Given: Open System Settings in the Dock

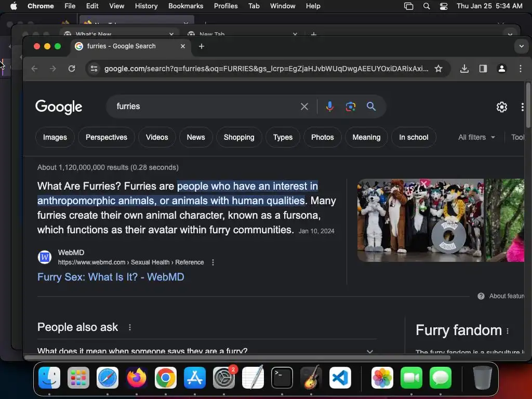Looking at the screenshot, I should click(x=224, y=378).
